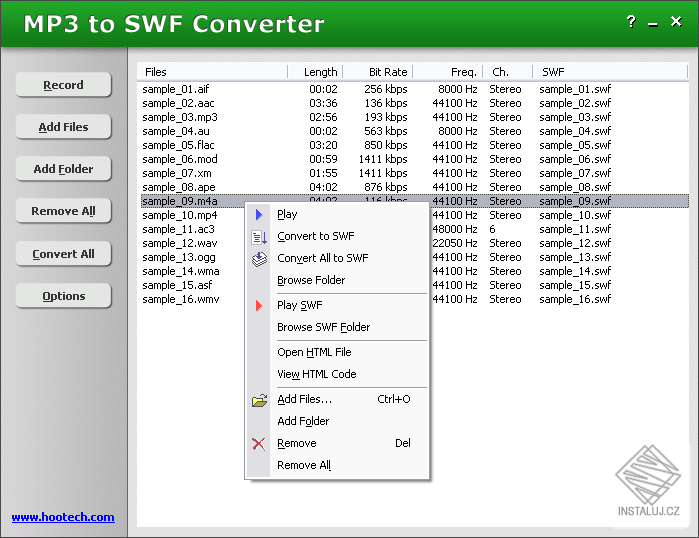The width and height of the screenshot is (699, 538).
Task: Choose Open HTML File
Action: click(x=337, y=352)
